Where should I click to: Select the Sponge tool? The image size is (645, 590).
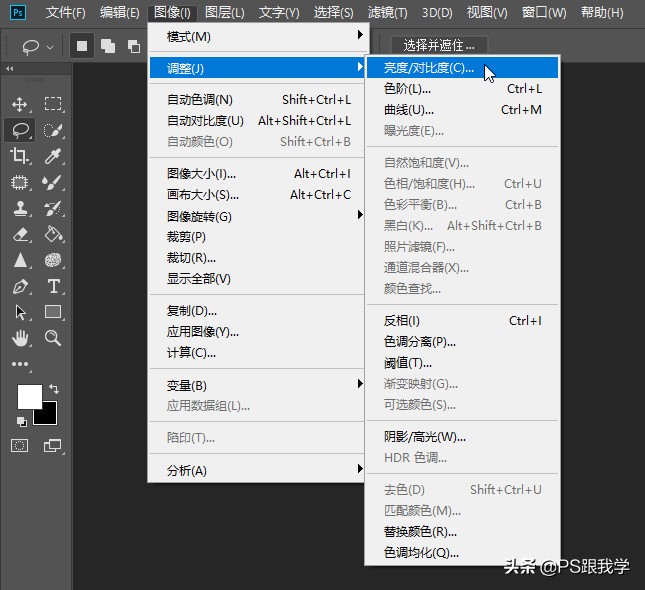(x=53, y=260)
